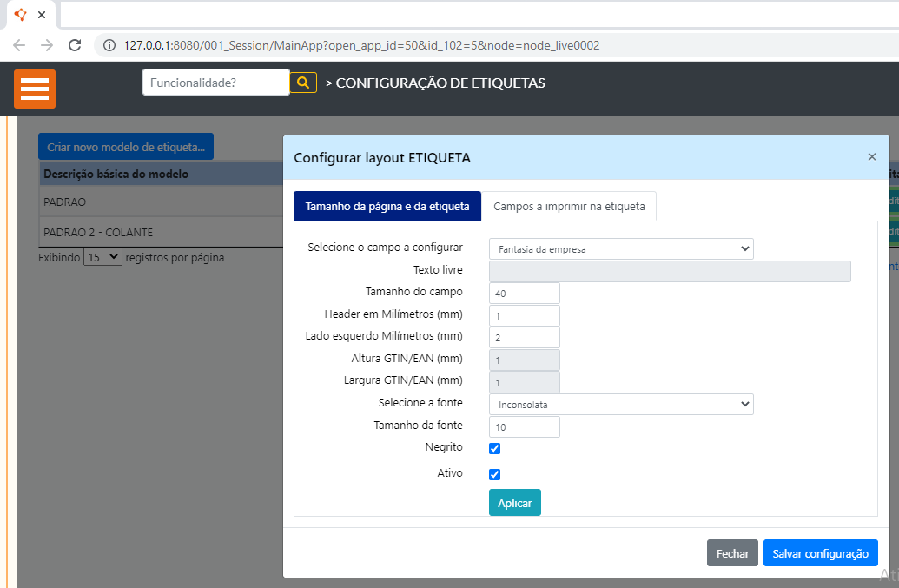The width and height of the screenshot is (899, 588).
Task: Click the Fechar button
Action: (x=732, y=553)
